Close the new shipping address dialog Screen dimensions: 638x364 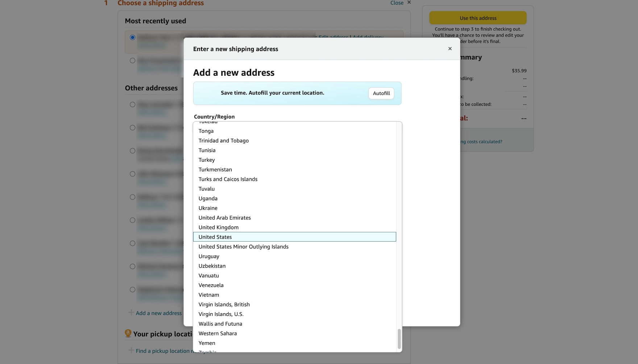pos(450,49)
